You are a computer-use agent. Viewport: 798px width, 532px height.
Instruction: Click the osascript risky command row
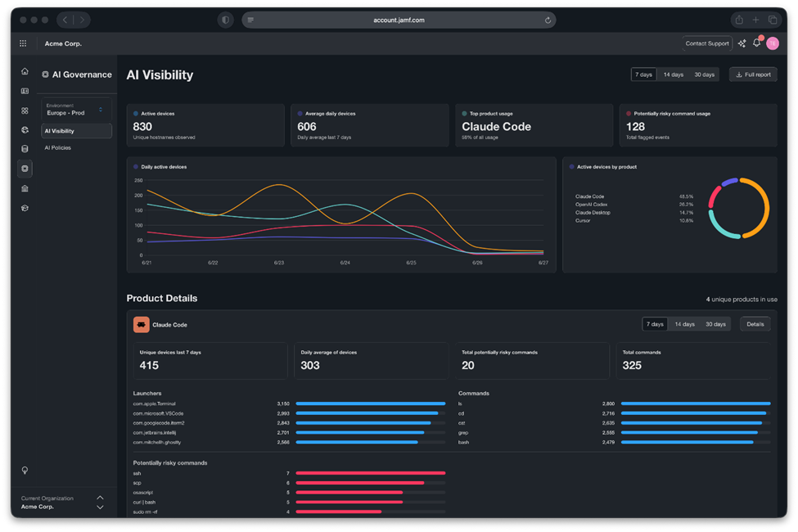289,493
